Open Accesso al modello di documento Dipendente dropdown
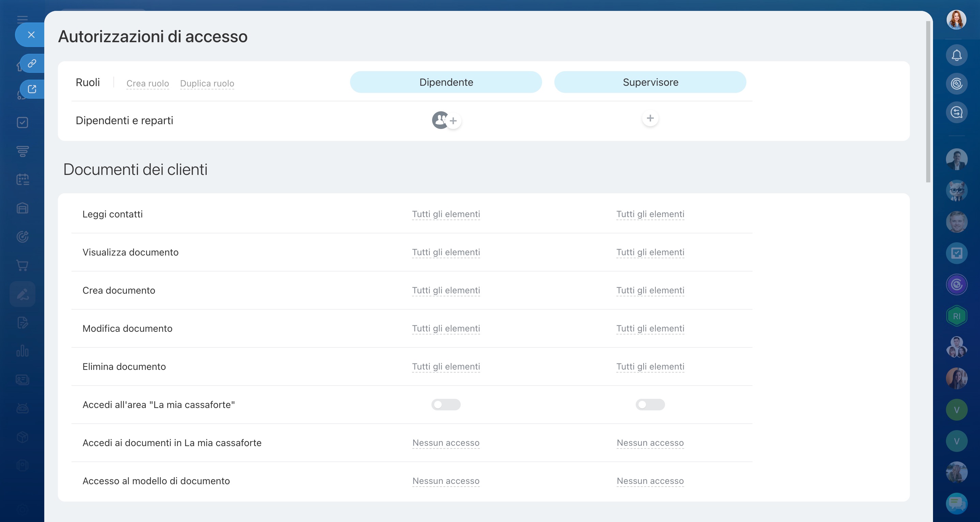The image size is (980, 522). tap(446, 481)
